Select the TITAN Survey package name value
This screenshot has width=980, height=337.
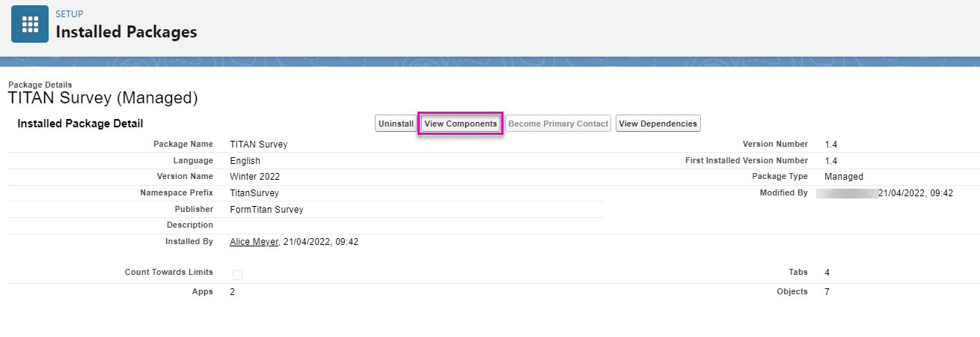click(259, 145)
